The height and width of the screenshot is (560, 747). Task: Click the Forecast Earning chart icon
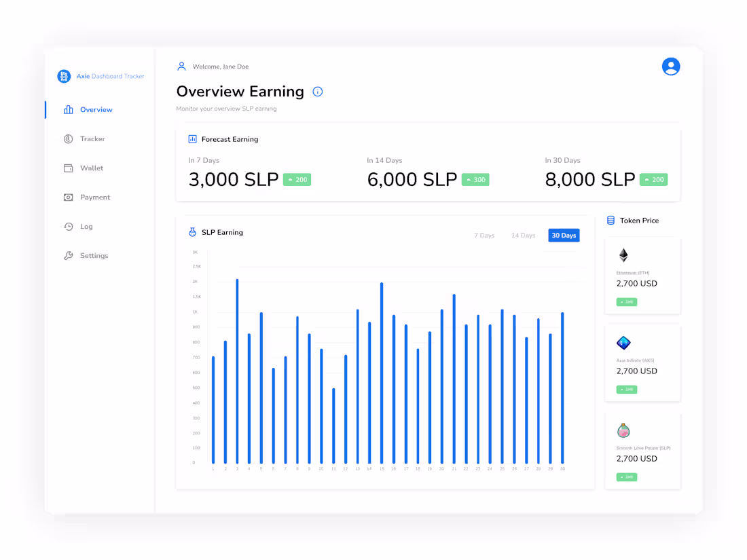[x=192, y=138]
